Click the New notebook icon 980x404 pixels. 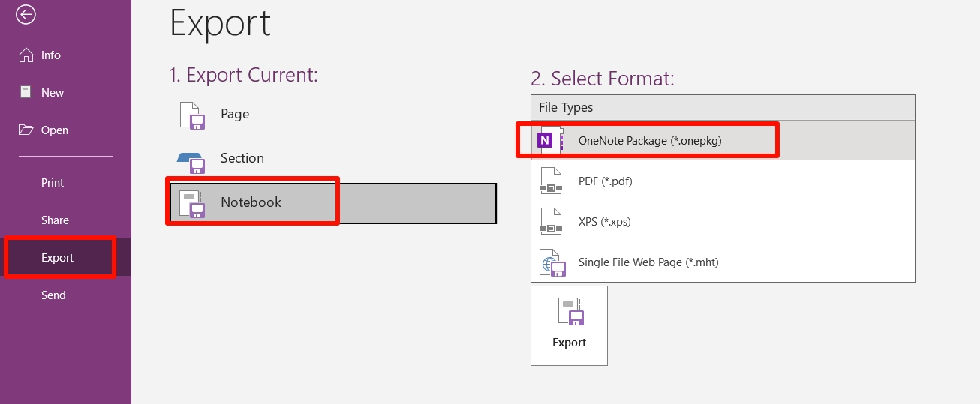[x=26, y=92]
